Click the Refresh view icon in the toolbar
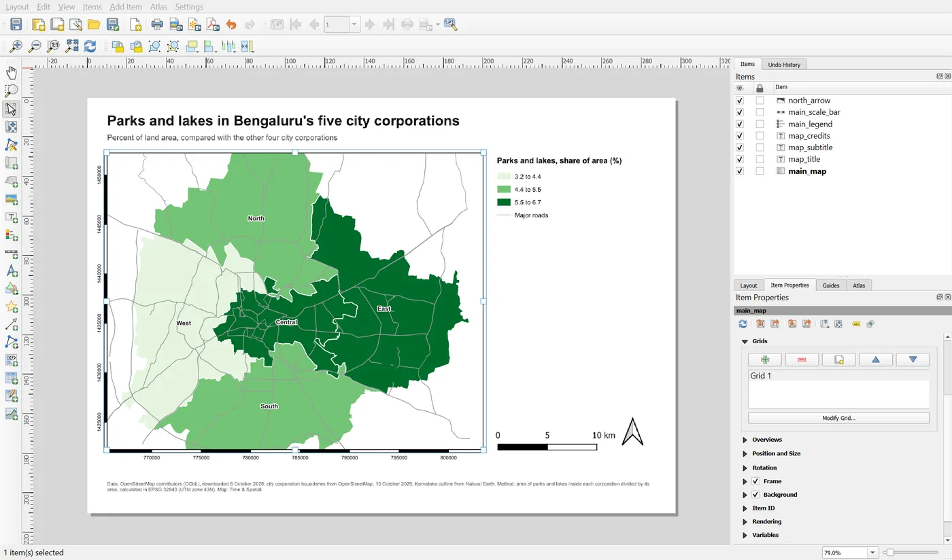This screenshot has height=560, width=952. click(90, 47)
